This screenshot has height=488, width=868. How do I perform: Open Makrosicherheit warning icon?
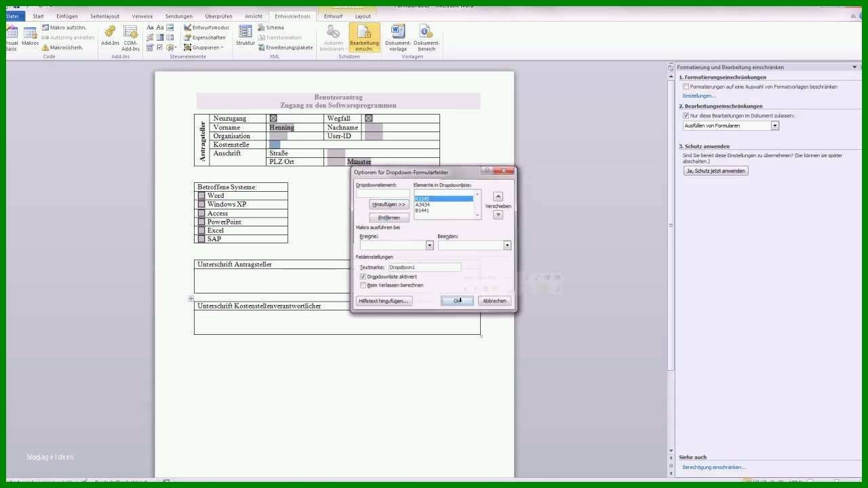point(45,47)
